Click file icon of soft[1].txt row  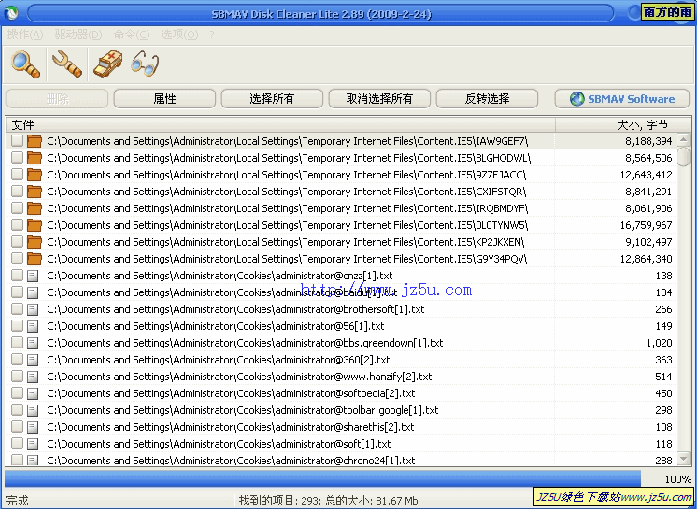coord(32,444)
